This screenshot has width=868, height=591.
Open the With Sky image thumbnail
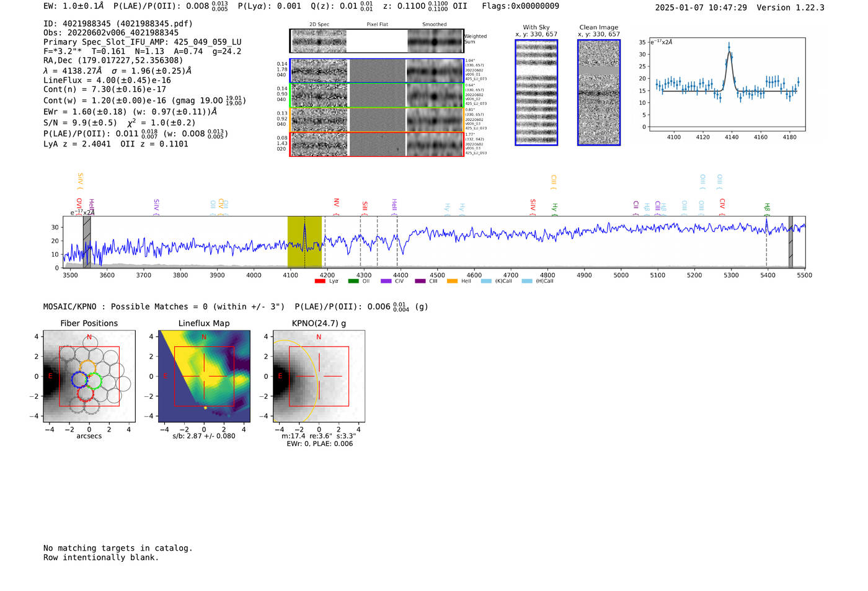(536, 92)
